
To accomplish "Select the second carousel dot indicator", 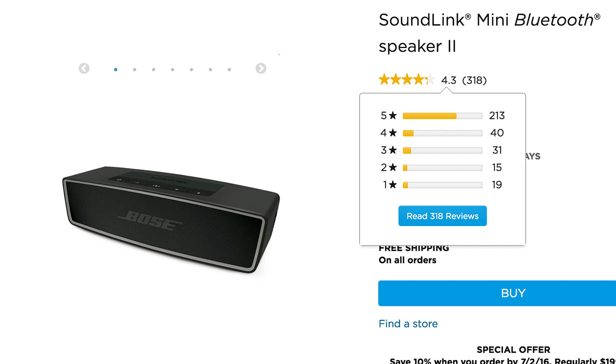I will tap(134, 69).
